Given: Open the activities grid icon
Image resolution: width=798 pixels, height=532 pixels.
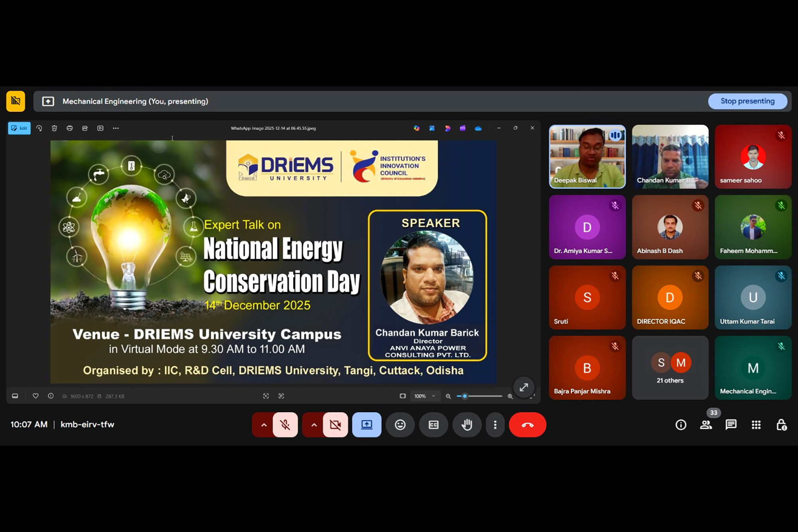Looking at the screenshot, I should (756, 425).
